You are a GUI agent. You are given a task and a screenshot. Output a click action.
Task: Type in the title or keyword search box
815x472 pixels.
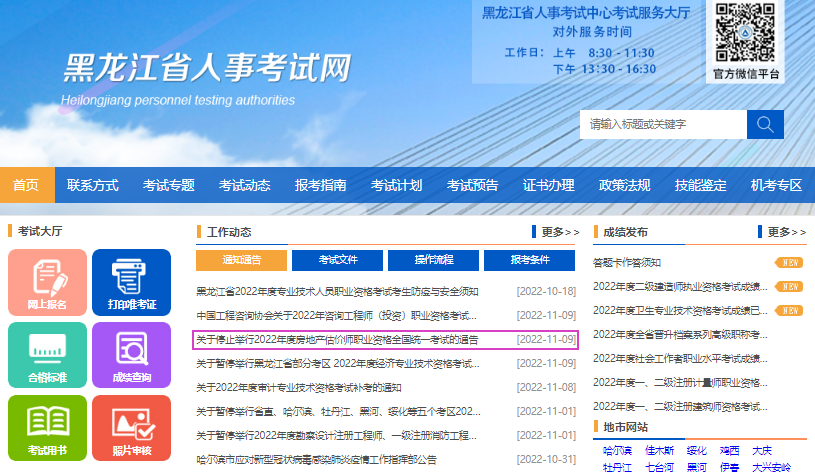(x=663, y=124)
